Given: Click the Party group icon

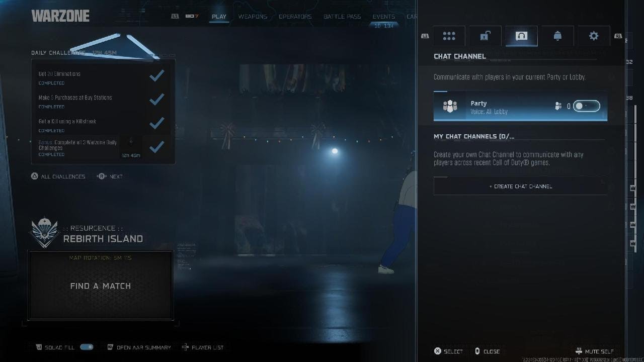Looking at the screenshot, I should tap(450, 106).
